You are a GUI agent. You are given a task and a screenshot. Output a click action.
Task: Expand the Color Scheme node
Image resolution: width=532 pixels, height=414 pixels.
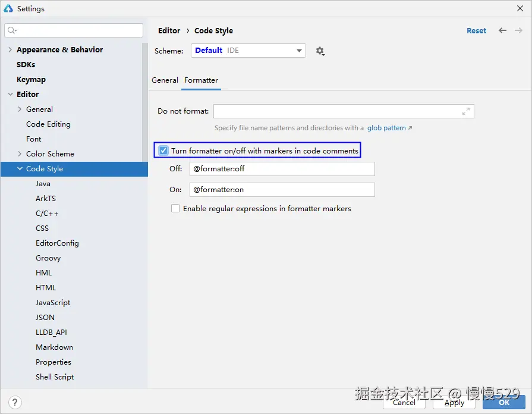coord(20,154)
